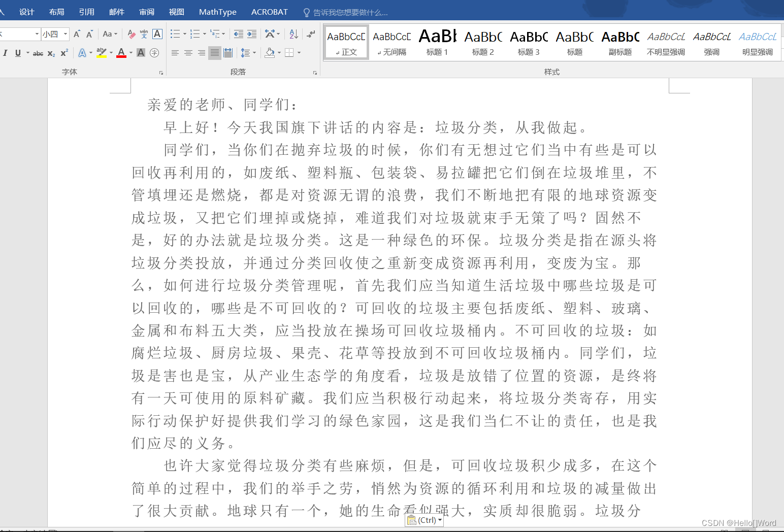Open line spacing options
Image resolution: width=784 pixels, height=532 pixels.
(248, 53)
